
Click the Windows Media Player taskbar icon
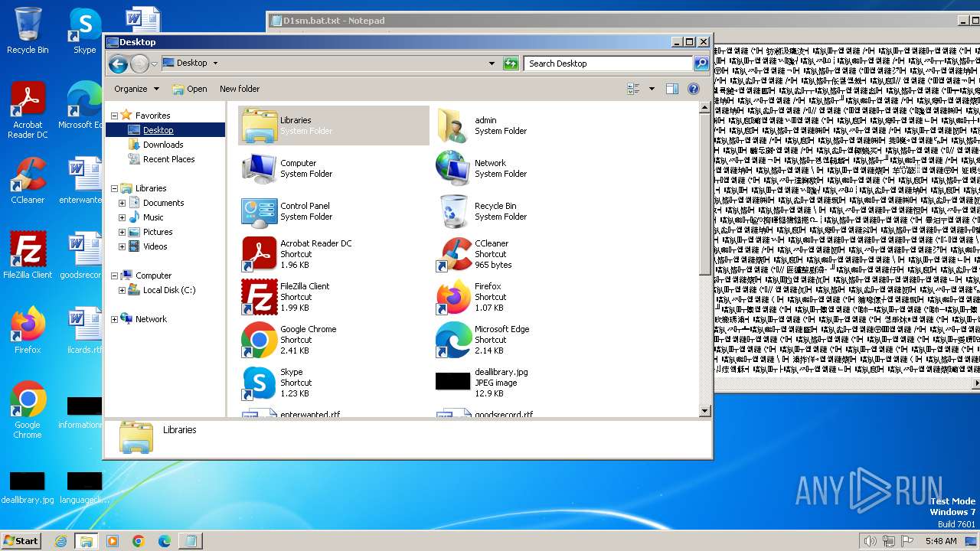(x=113, y=541)
